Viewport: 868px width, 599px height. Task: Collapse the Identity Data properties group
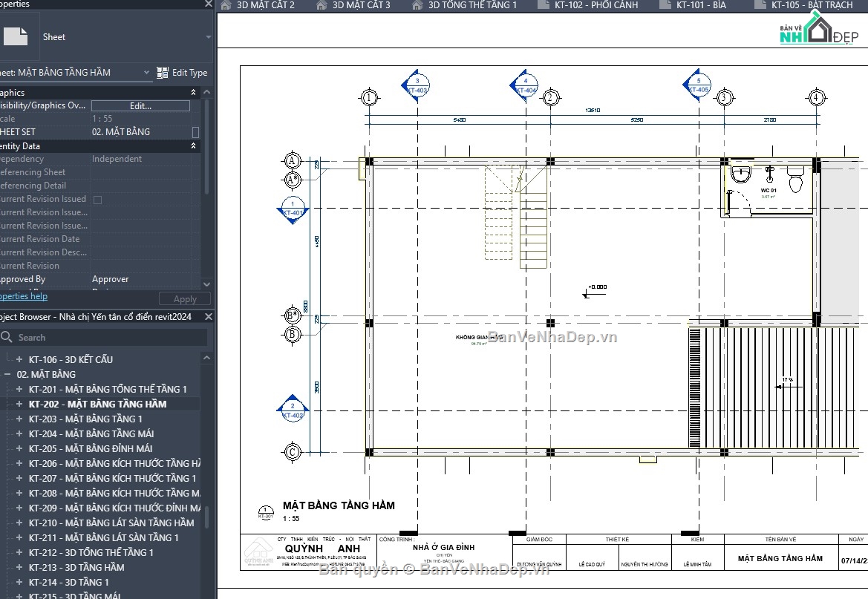193,146
